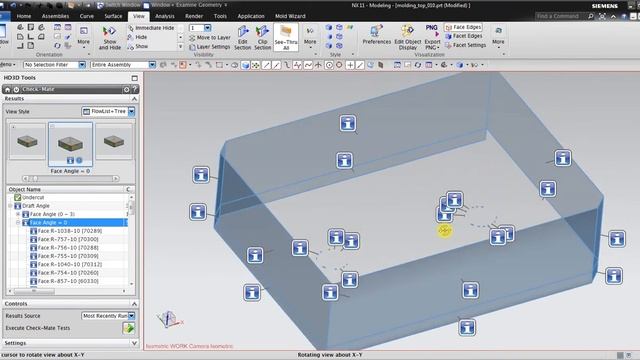Click the flow list thumbnail slider handle

pos(35,178)
